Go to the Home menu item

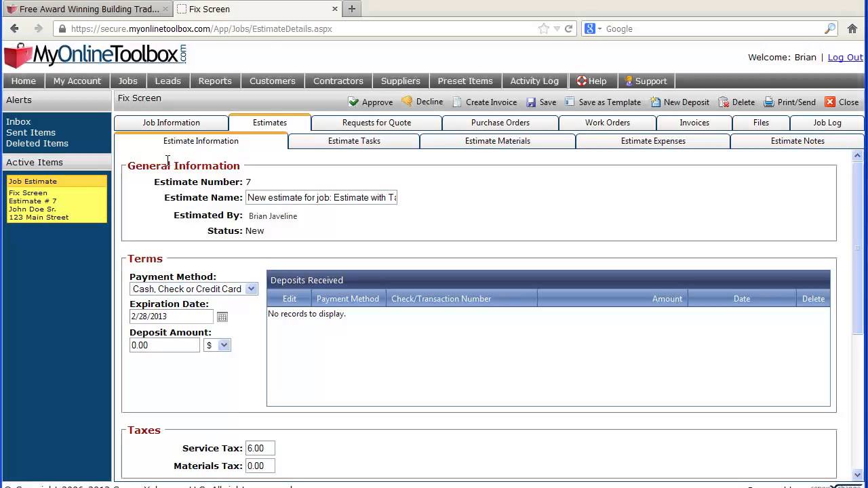[24, 81]
